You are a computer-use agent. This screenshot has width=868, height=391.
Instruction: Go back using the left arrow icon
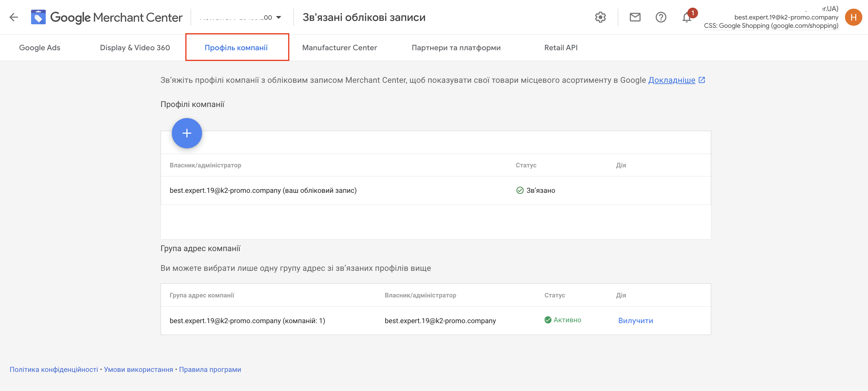click(13, 17)
